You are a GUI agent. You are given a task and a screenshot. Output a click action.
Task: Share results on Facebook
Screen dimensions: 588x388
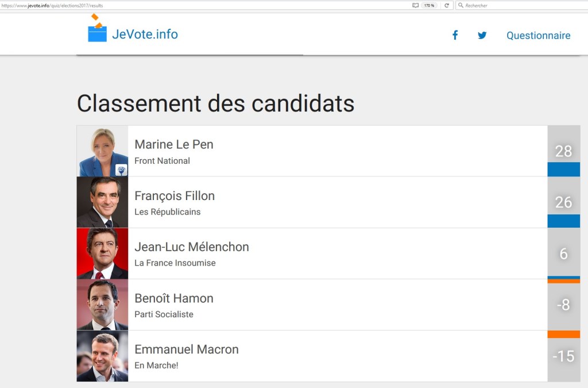pyautogui.click(x=455, y=35)
